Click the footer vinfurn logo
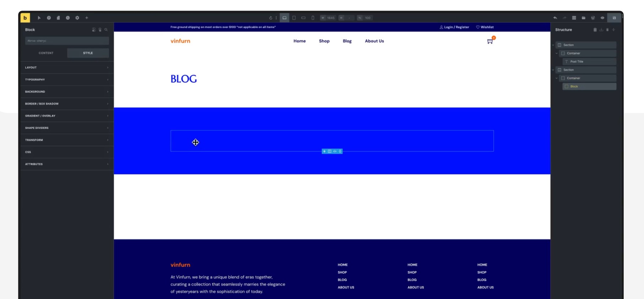Image resolution: width=644 pixels, height=299 pixels. tap(180, 265)
